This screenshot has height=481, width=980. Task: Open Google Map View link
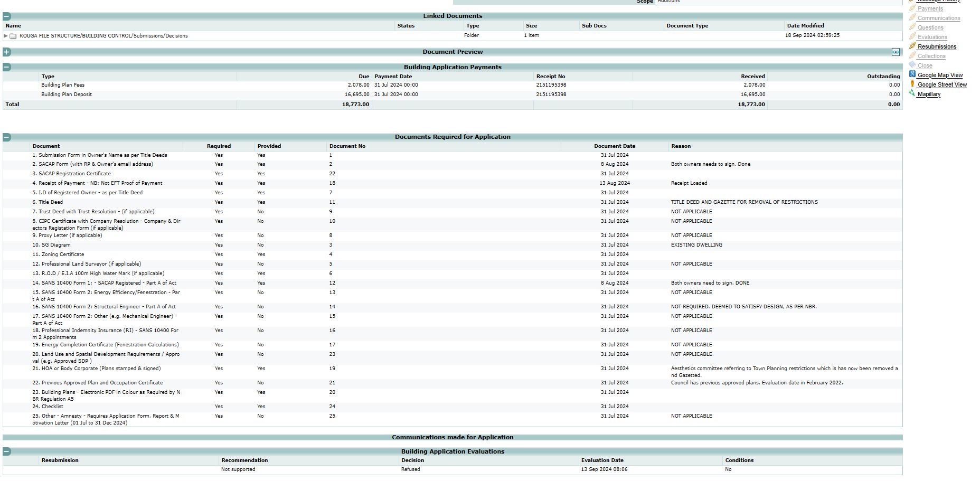[x=940, y=75]
